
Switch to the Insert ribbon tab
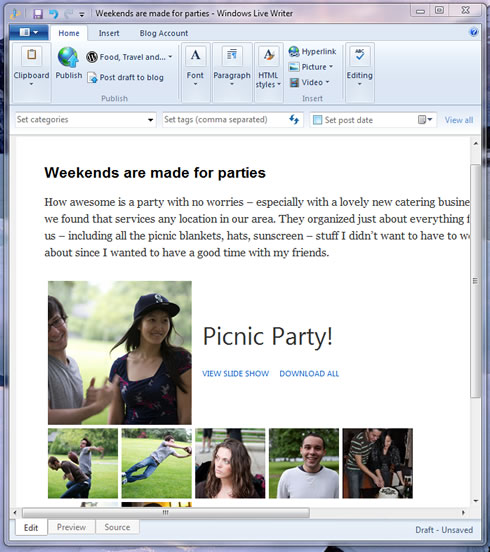[x=109, y=33]
